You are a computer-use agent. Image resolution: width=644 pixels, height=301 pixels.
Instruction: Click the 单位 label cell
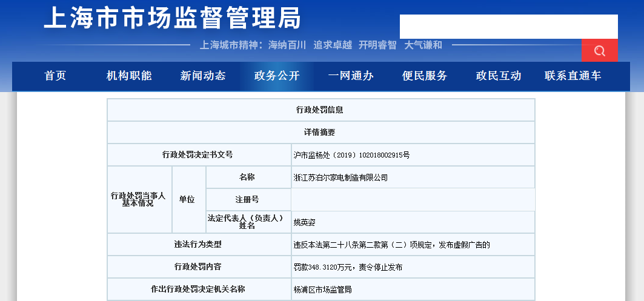(x=188, y=200)
